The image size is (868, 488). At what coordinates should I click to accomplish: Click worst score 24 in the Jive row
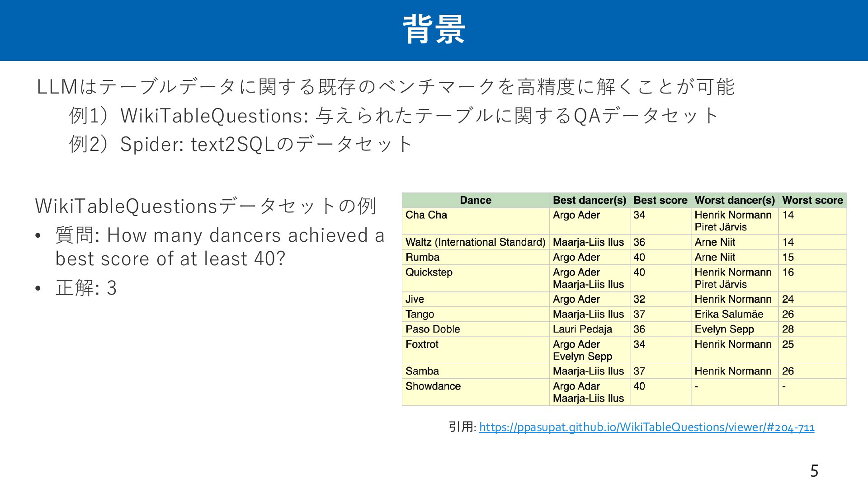coord(788,299)
